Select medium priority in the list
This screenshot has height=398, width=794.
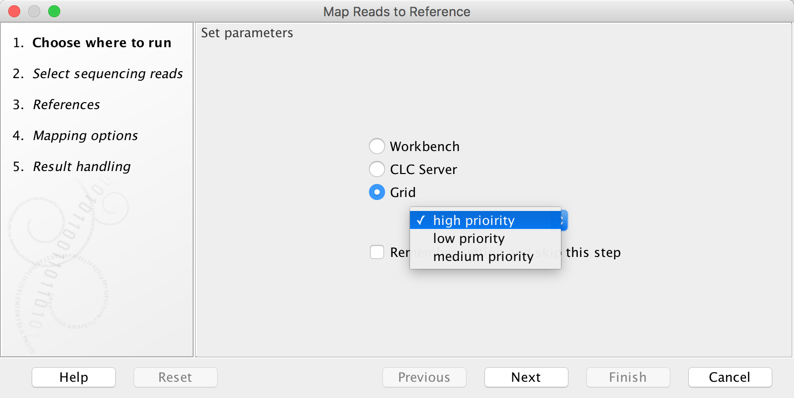(485, 257)
